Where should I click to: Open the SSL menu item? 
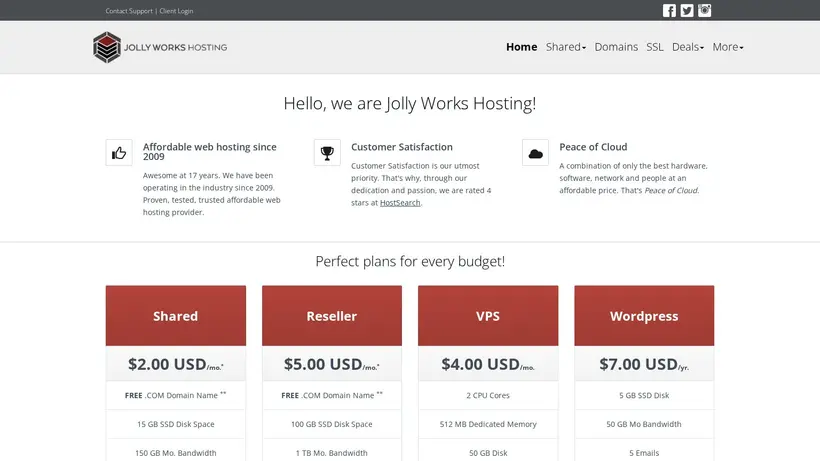tap(655, 47)
